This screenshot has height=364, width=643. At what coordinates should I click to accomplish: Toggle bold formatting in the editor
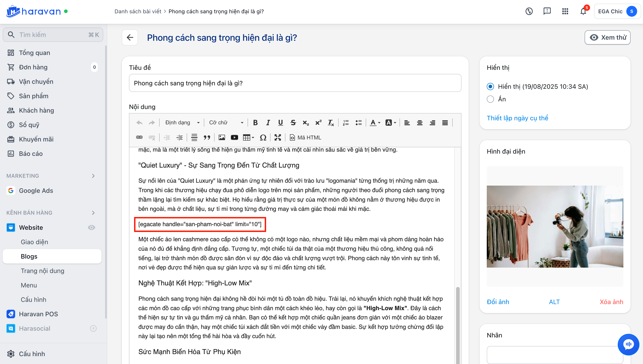pos(255,123)
